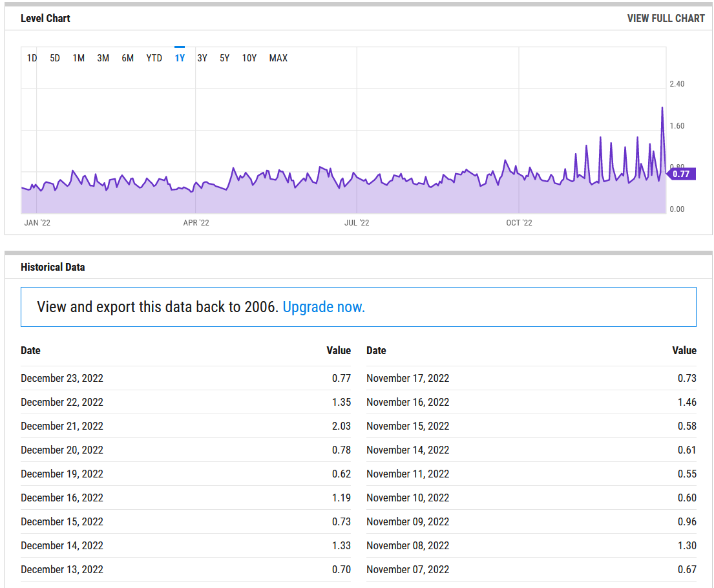The height and width of the screenshot is (588, 714).
Task: Show the 3Y chart range
Action: click(x=202, y=58)
